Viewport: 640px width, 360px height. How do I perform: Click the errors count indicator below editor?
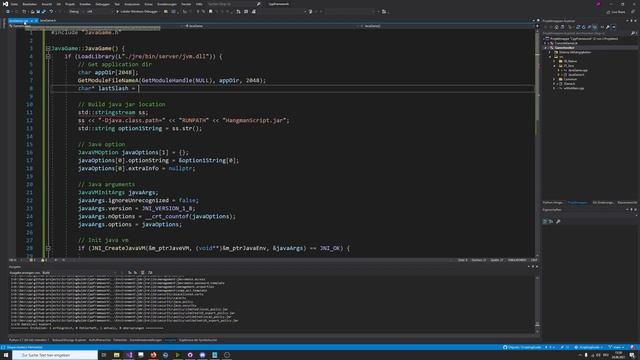(x=32, y=260)
